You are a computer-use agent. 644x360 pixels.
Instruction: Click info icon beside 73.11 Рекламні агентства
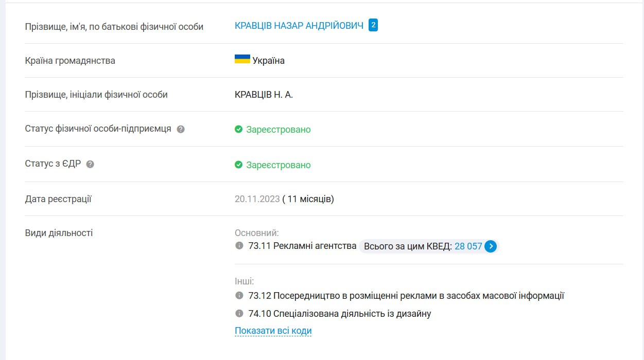coord(239,246)
